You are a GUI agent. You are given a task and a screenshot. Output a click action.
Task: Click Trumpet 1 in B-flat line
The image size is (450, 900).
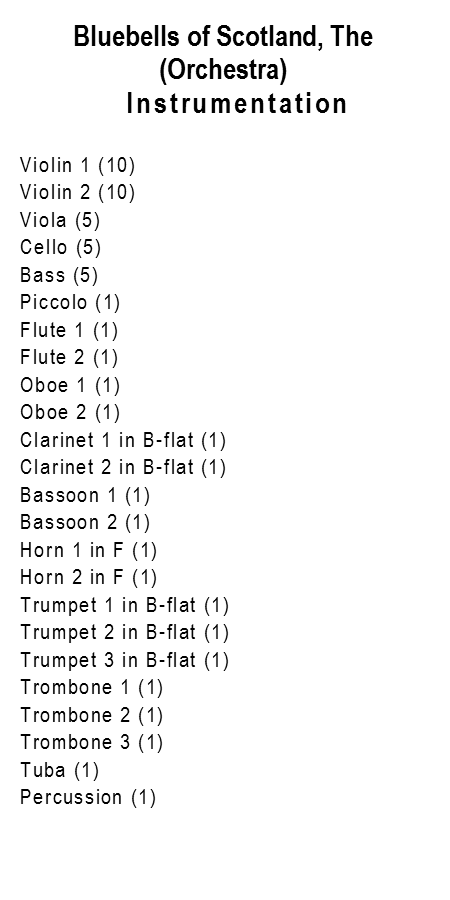coord(125,605)
